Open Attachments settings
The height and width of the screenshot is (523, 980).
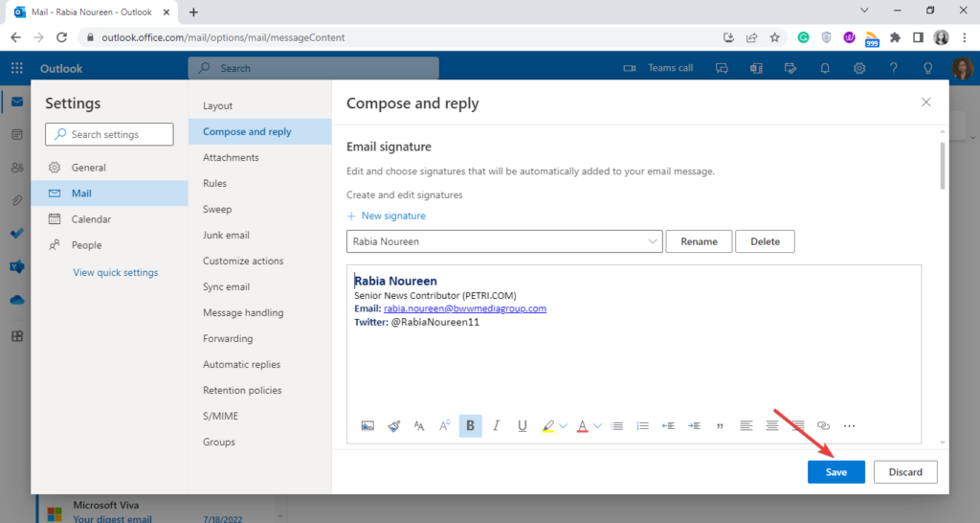click(260, 158)
